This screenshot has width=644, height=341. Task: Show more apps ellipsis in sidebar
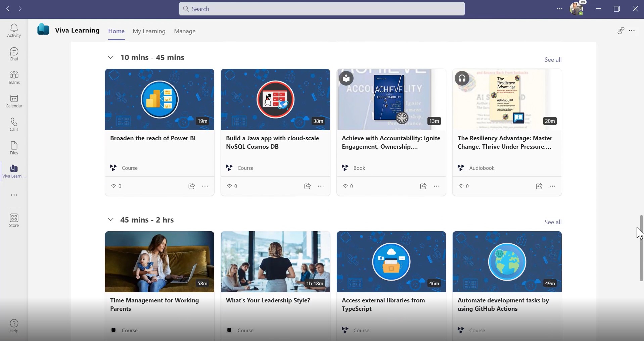click(x=14, y=195)
